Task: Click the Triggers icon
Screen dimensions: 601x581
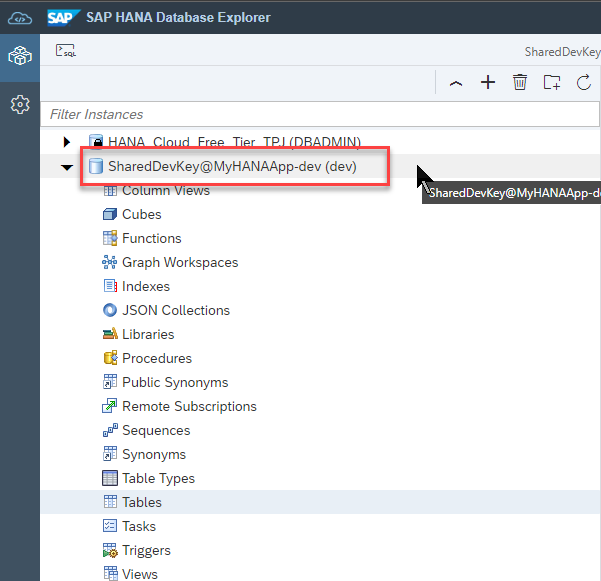Action: tap(110, 550)
